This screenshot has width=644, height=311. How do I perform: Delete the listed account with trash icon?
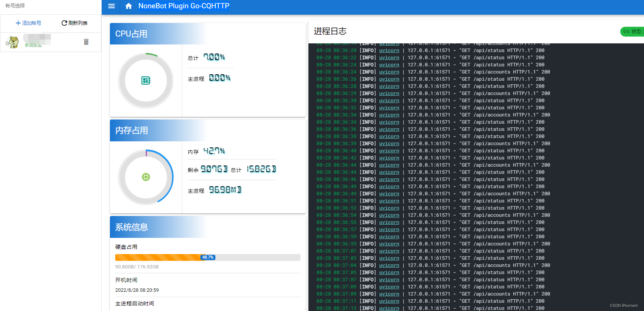(86, 42)
